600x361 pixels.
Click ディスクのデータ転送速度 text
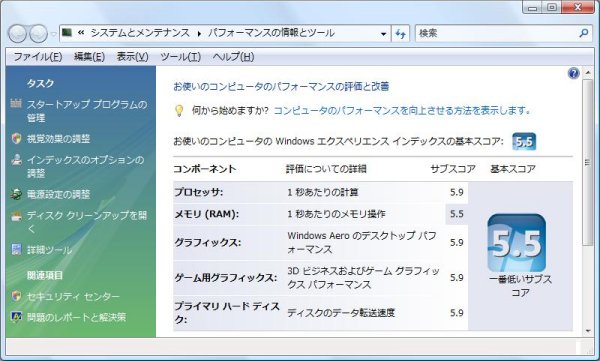[341, 313]
